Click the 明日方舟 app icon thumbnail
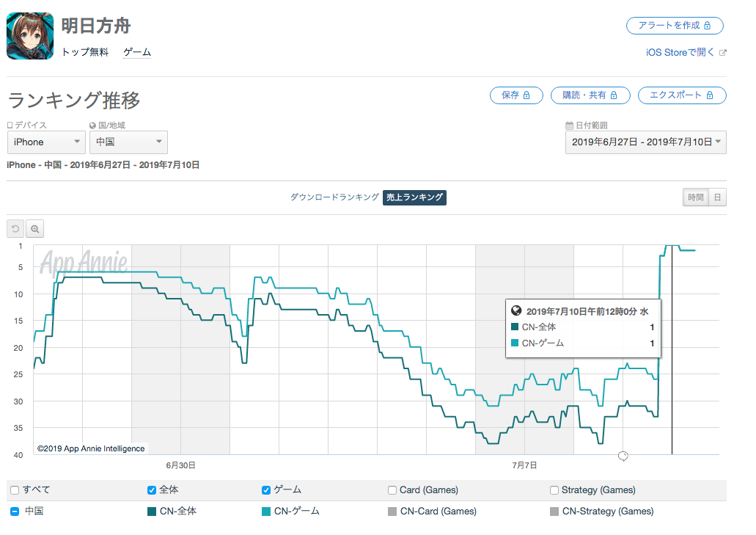Screen dimensions: 756x535 30,36
